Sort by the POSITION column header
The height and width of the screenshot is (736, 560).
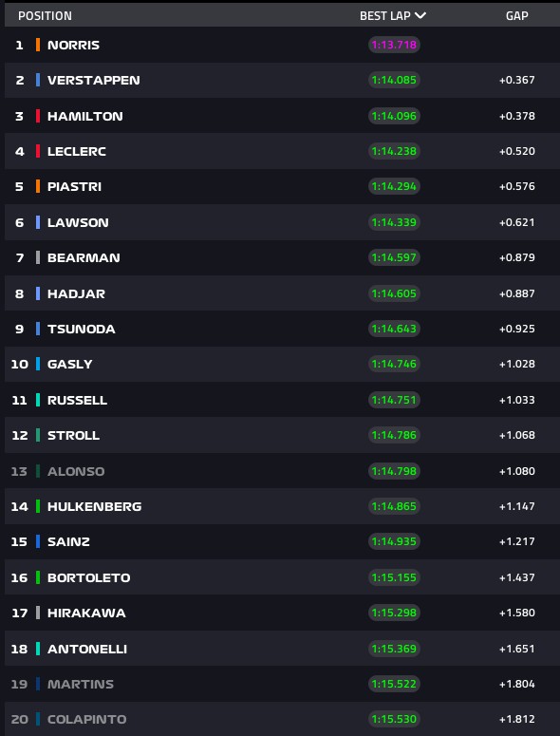click(x=45, y=16)
